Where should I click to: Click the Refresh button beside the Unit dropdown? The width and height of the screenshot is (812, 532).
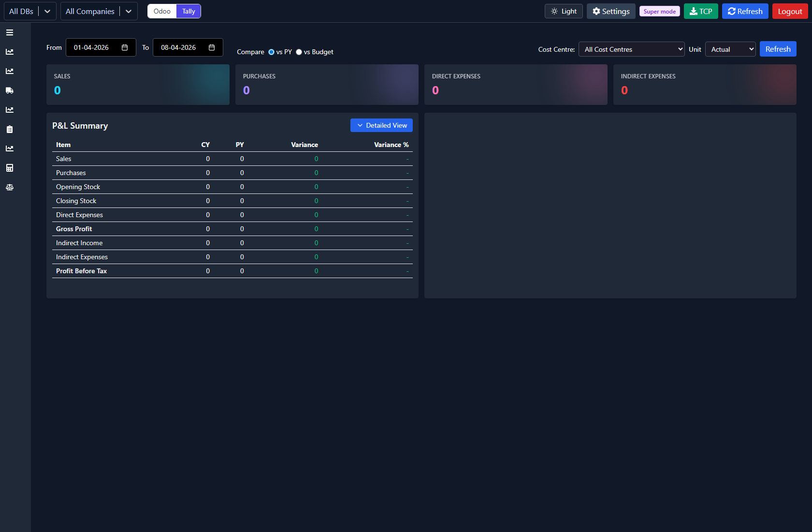coord(778,49)
